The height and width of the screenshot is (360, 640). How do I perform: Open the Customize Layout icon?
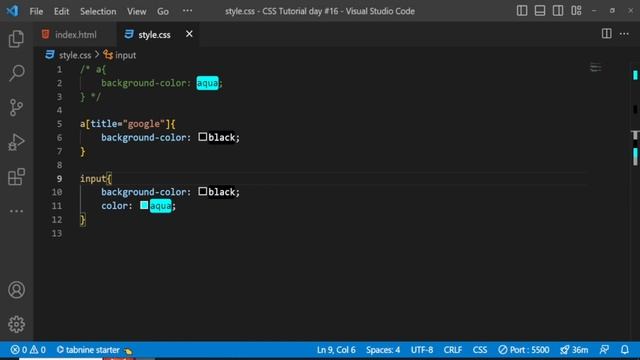[x=576, y=11]
